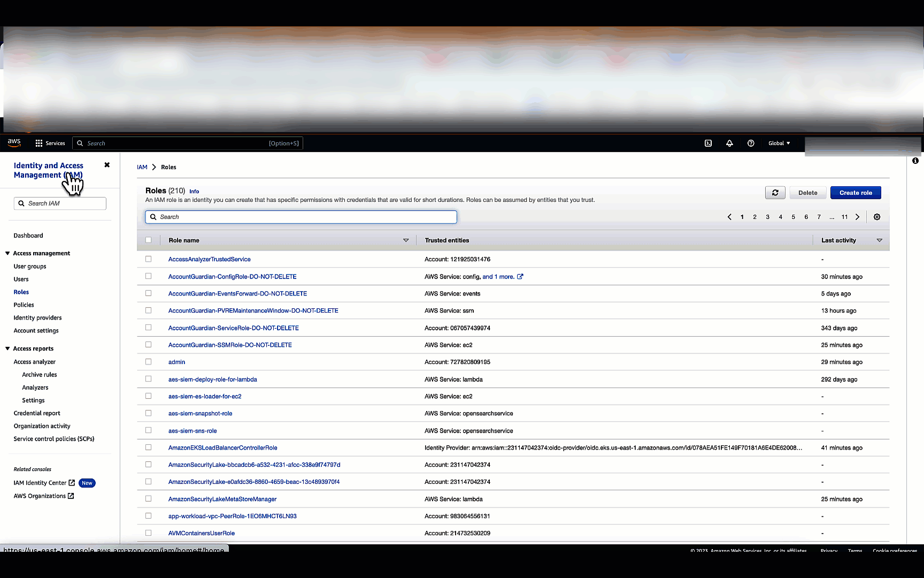Image resolution: width=924 pixels, height=578 pixels.
Task: Select the AccountGuardian-ConfigRole-DO-NOT-DELETE checkbox
Action: (x=148, y=276)
